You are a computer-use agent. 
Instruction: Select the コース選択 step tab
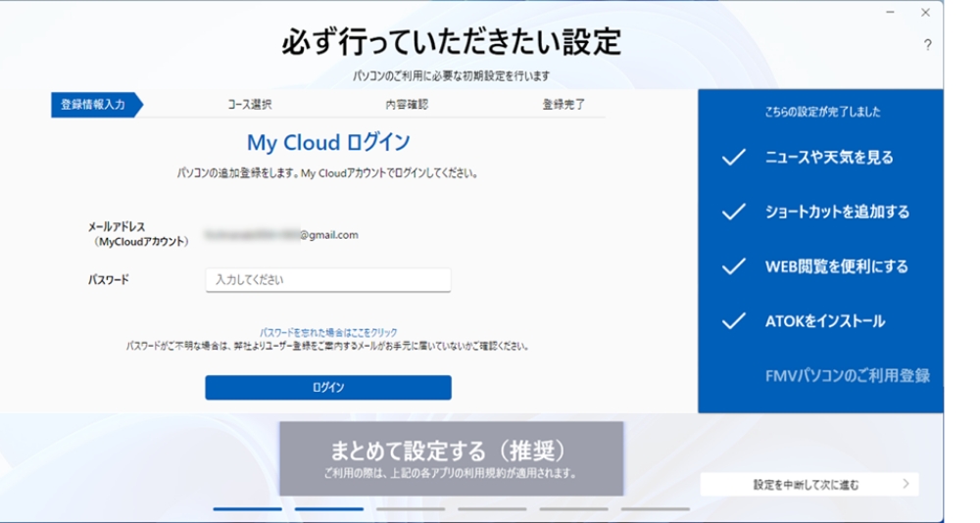click(x=249, y=105)
